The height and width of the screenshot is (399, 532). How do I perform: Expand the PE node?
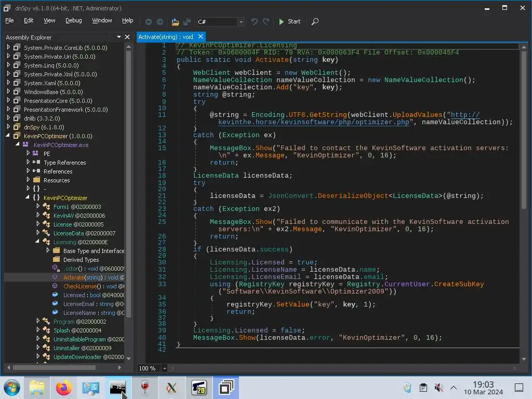(x=28, y=153)
